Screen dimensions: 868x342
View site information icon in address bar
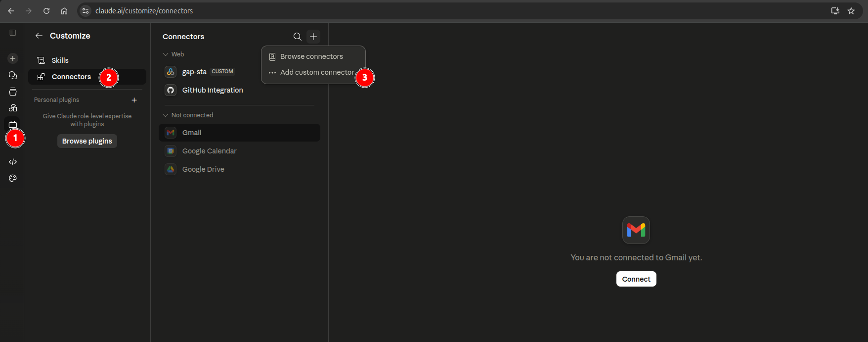pos(86,11)
